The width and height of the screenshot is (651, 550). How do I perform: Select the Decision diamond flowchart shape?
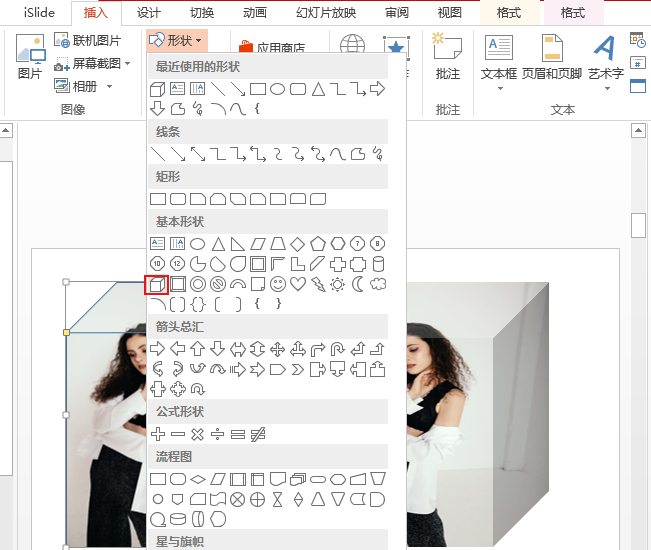click(x=198, y=479)
